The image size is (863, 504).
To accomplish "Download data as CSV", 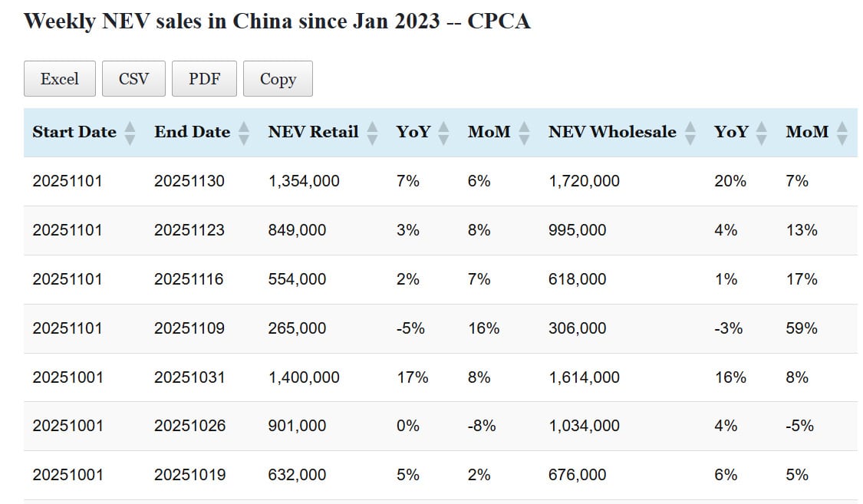I will tap(133, 79).
